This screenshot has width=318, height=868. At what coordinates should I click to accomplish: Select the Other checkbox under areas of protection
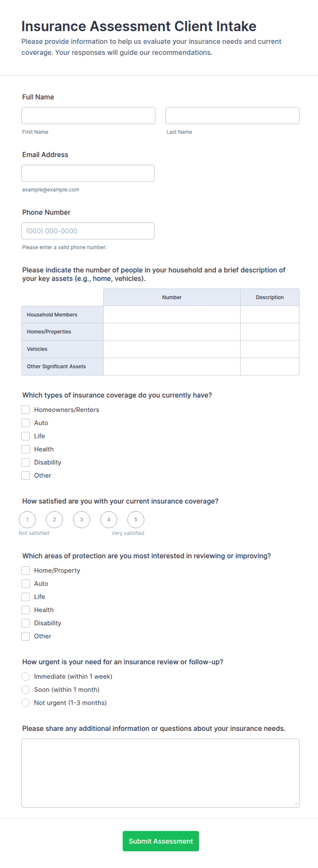pos(26,636)
